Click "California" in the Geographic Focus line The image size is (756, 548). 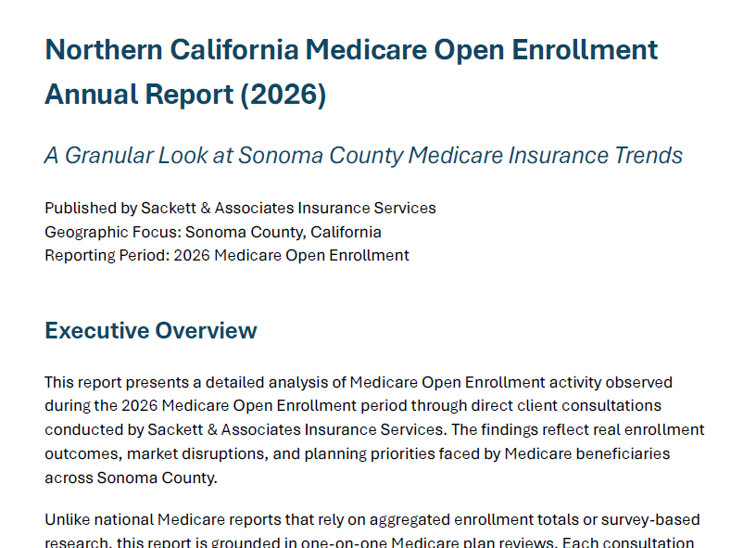point(346,232)
